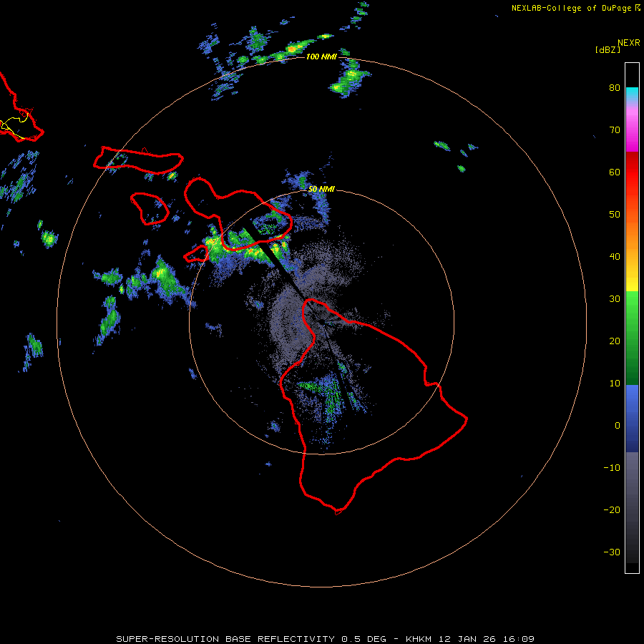Image resolution: width=644 pixels, height=644 pixels.
Task: Click the 70 dBZ scale label
Action: pos(615,130)
